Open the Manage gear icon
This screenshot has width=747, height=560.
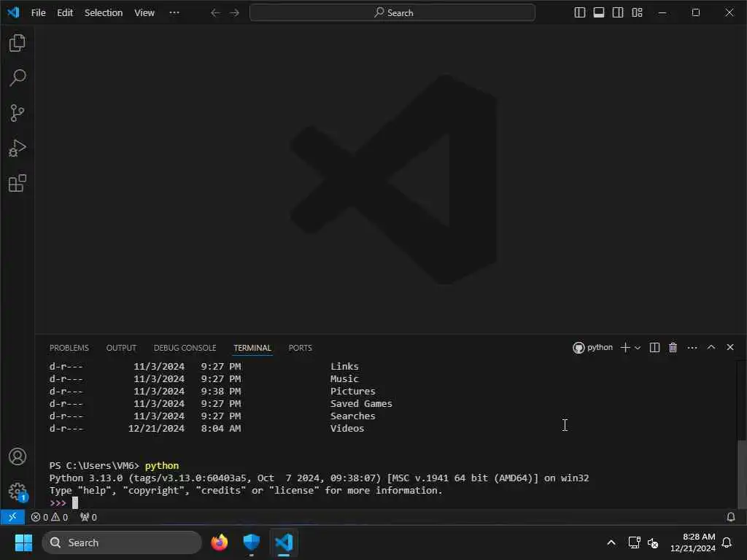[18, 491]
